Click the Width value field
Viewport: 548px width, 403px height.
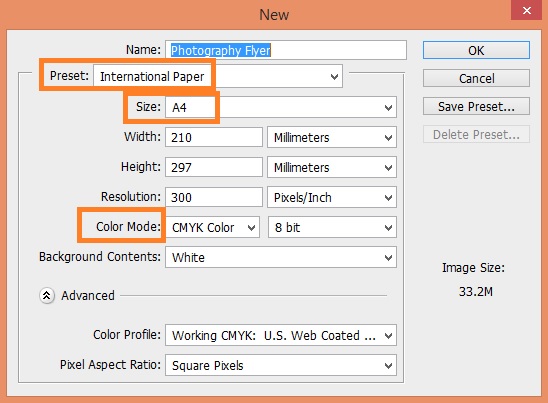click(214, 137)
